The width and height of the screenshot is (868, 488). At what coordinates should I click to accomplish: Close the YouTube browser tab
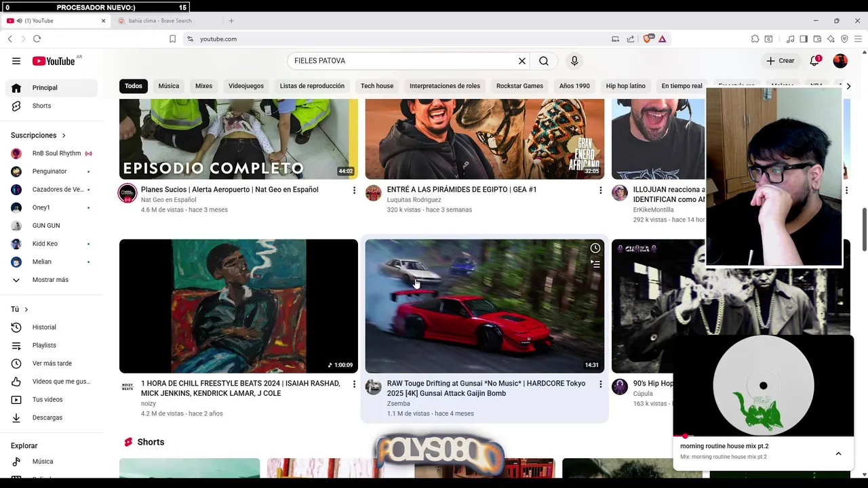(103, 20)
